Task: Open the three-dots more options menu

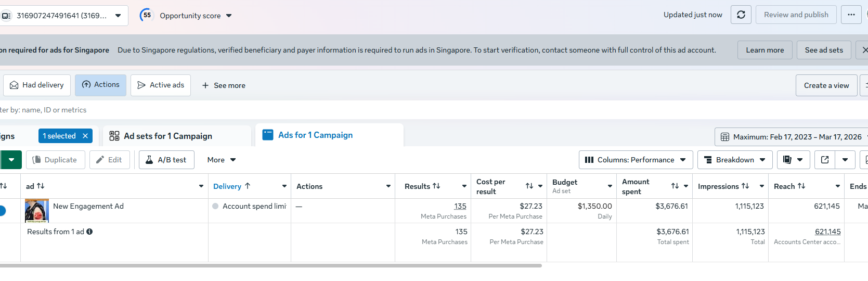Action: pos(851,15)
